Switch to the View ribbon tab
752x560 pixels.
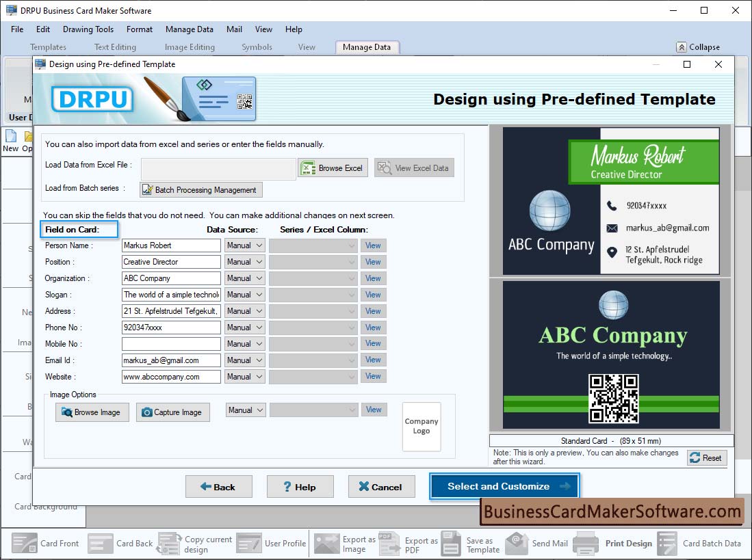coord(307,47)
